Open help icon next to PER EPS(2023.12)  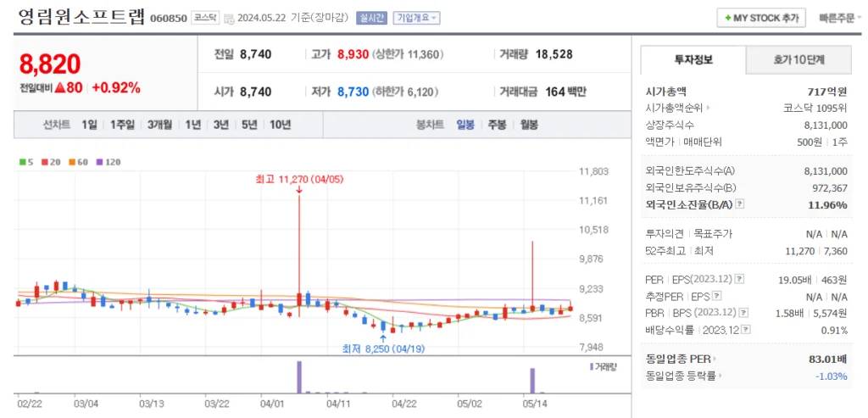[x=741, y=280]
